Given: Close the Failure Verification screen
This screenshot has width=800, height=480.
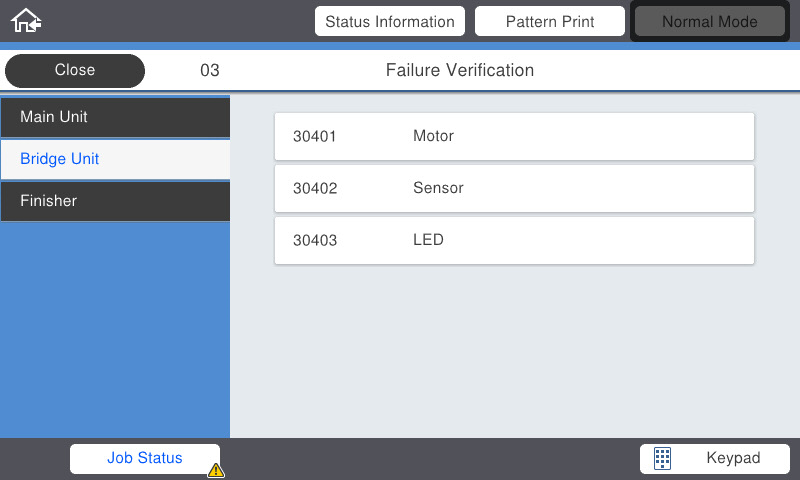Looking at the screenshot, I should [x=74, y=70].
